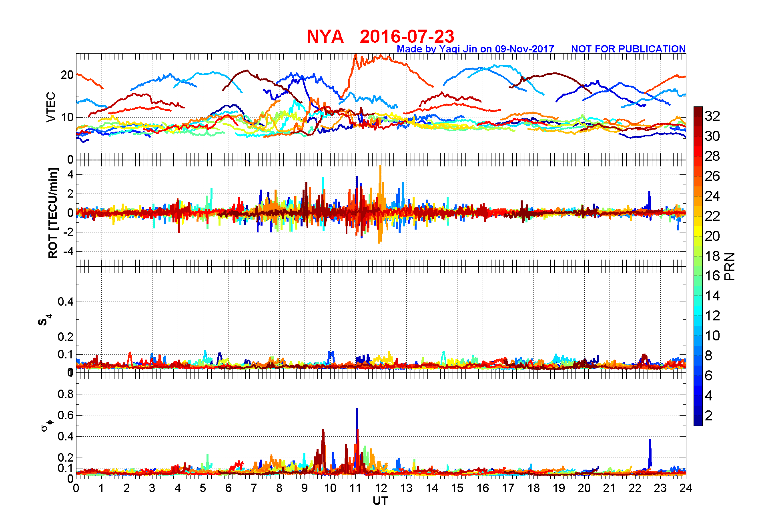The image size is (762, 532).
Task: Click colorbar tick label 2
Action: click(709, 416)
